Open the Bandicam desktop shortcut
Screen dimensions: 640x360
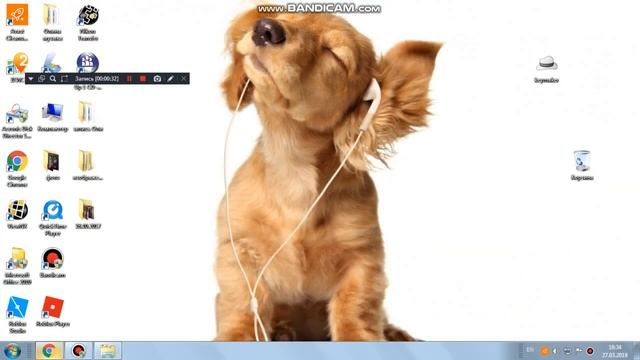click(53, 262)
